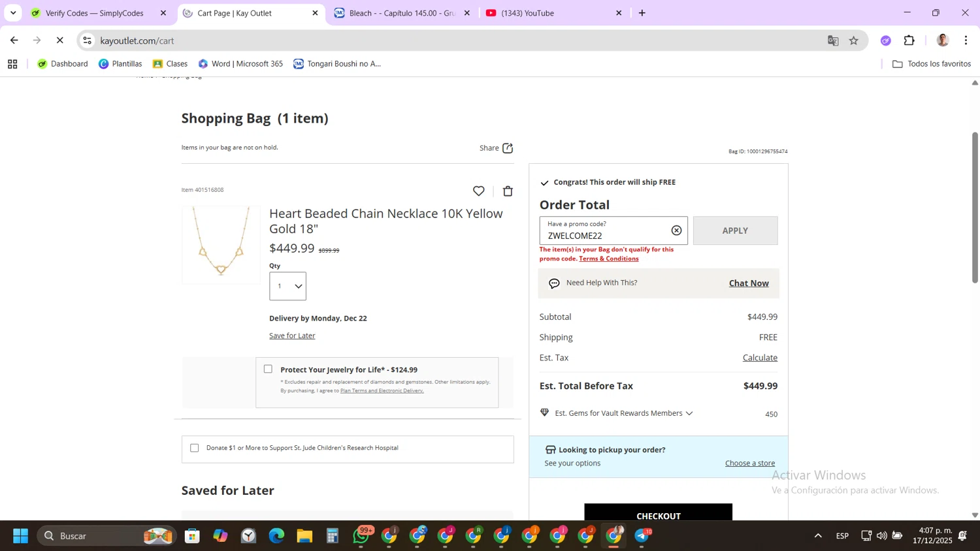Open Copilot from the taskbar
This screenshot has width=980, height=551.
click(x=220, y=536)
